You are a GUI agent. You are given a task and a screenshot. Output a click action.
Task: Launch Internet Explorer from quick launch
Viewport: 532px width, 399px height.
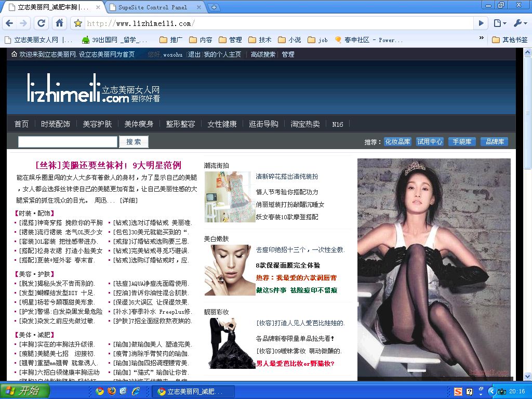136,391
